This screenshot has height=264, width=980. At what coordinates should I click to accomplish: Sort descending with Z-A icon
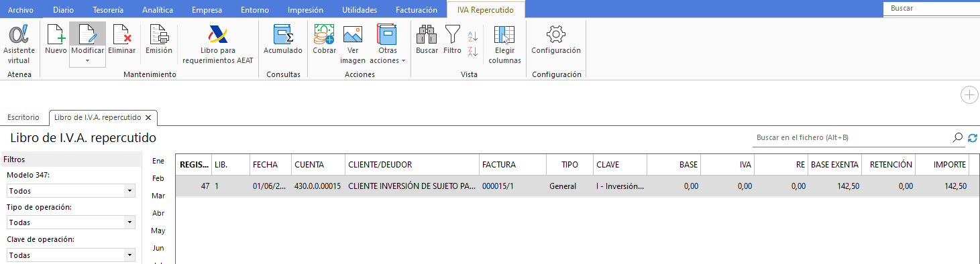(472, 52)
